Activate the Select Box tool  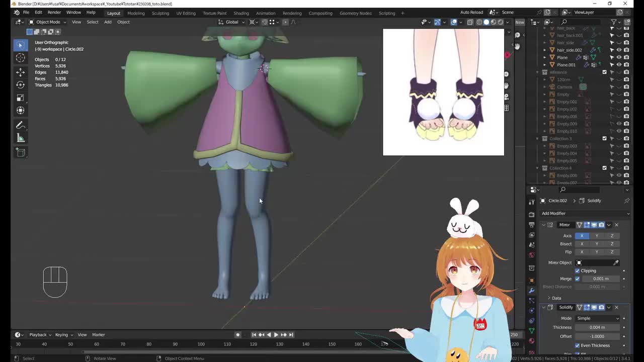[20, 45]
